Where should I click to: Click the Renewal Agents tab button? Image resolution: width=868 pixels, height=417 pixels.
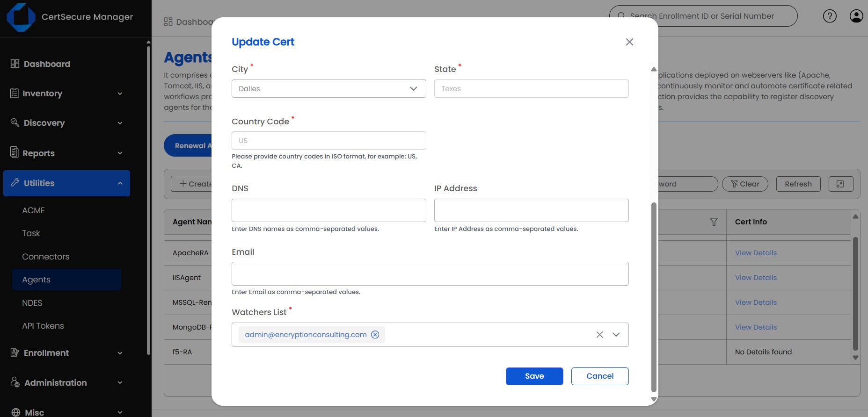point(188,146)
